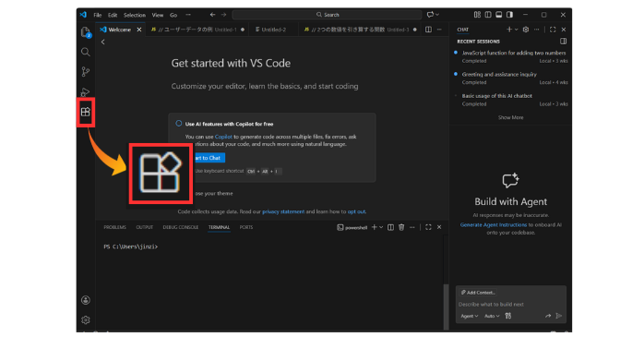Close the Welcome tab
The image size is (644, 337).
tap(139, 30)
